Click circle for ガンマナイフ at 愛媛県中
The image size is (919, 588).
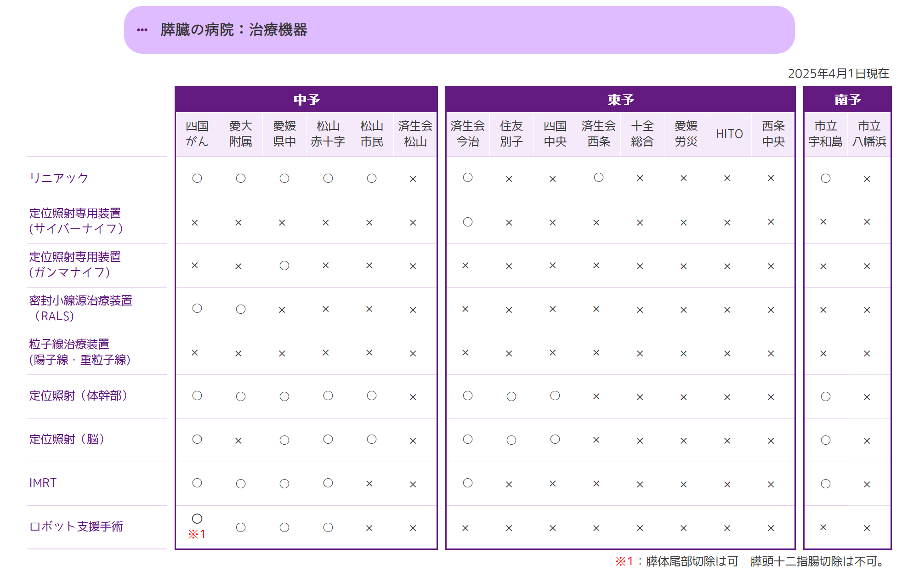(x=284, y=266)
